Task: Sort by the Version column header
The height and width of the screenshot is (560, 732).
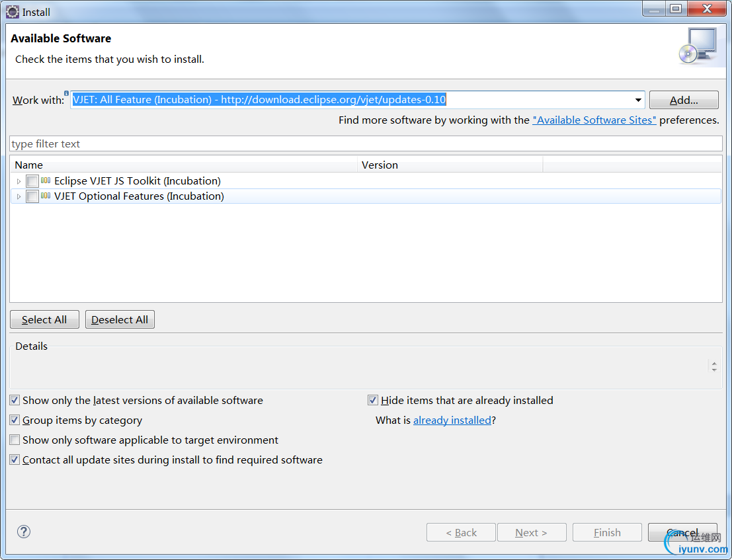Action: [x=450, y=165]
